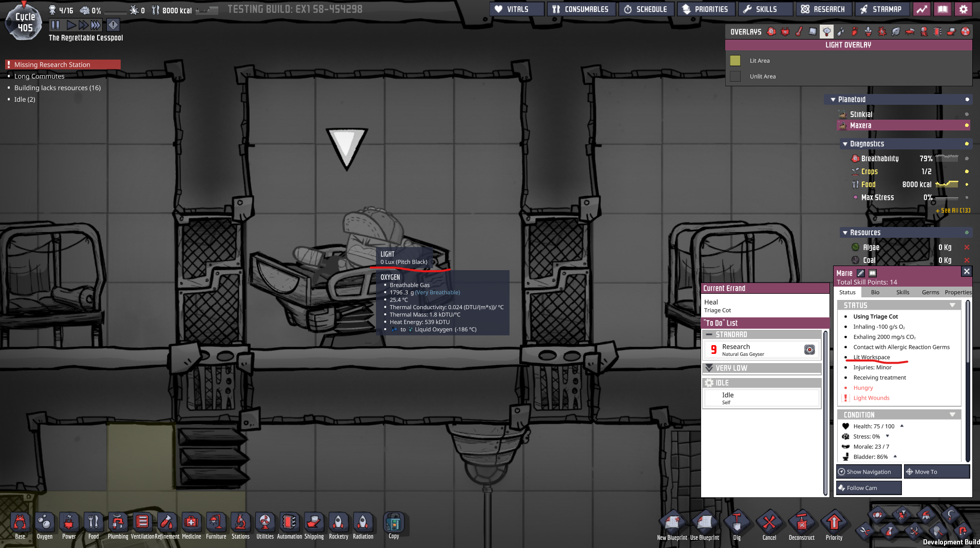
Task: Switch to the Bio tab
Action: (875, 292)
